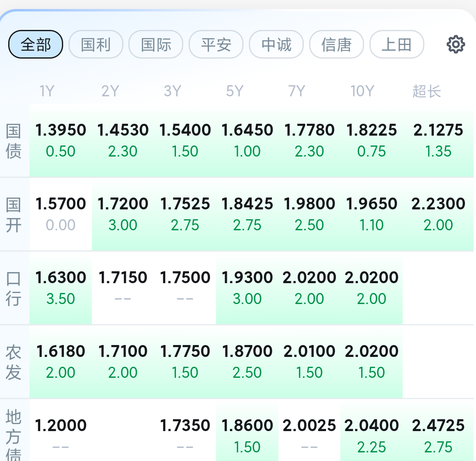
Task: Open the 国债 row label
Action: click(x=14, y=141)
